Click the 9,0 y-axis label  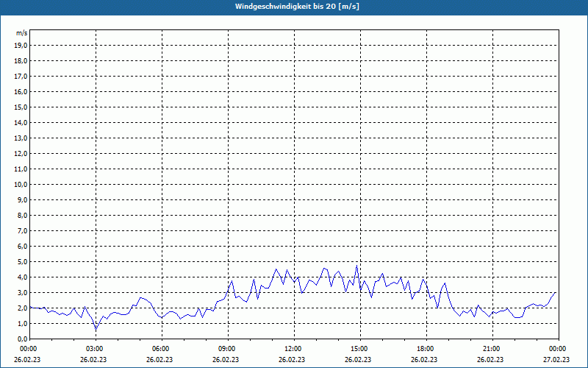coord(22,199)
